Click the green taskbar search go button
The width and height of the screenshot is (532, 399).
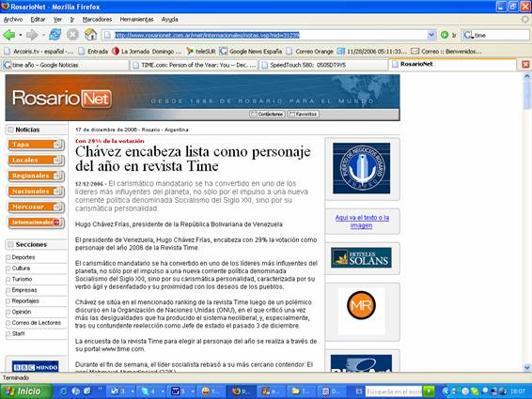tap(429, 391)
